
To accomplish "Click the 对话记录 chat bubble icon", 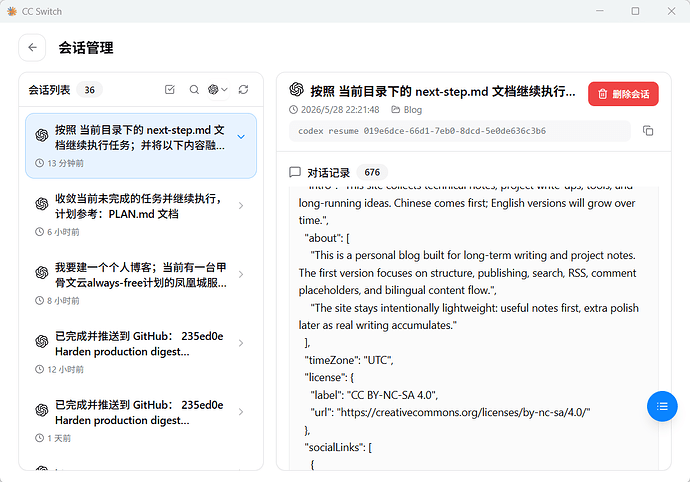I will (295, 172).
